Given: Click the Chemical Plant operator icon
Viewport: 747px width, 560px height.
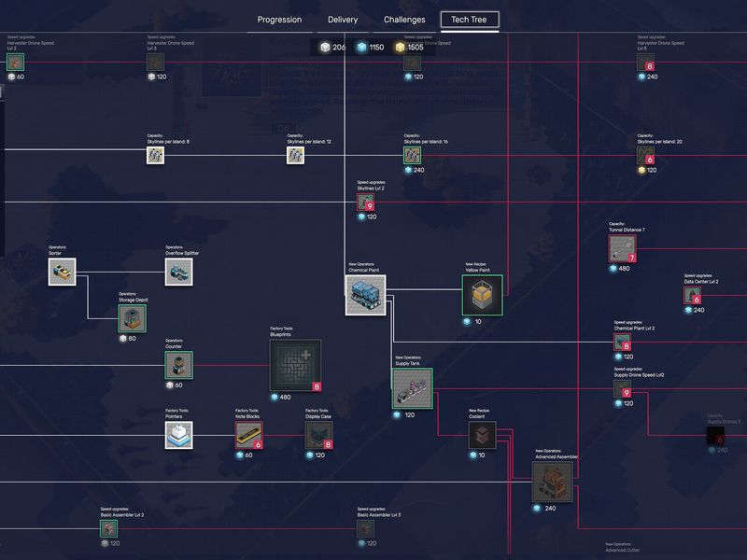Looking at the screenshot, I should [x=365, y=295].
